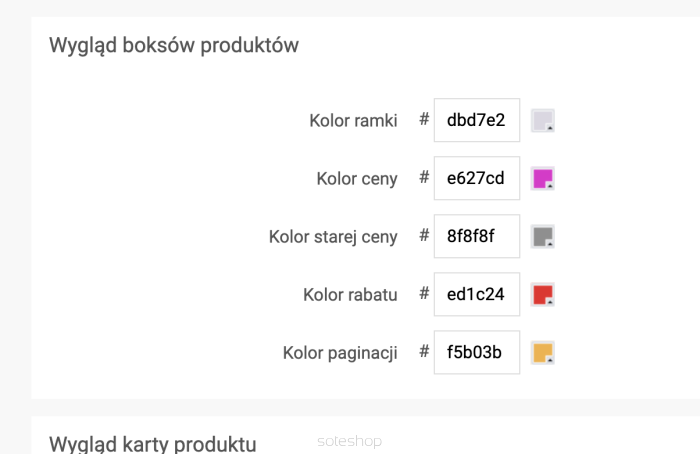This screenshot has height=454, width=700.
Task: Click the Kolor rabatu label text
Action: (350, 295)
